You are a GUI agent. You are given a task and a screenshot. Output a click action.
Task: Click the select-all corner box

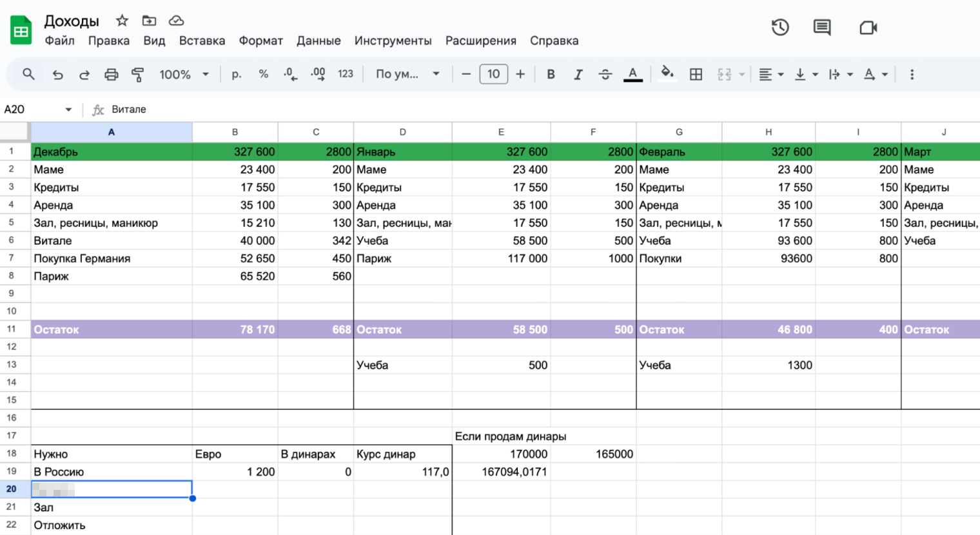[15, 132]
